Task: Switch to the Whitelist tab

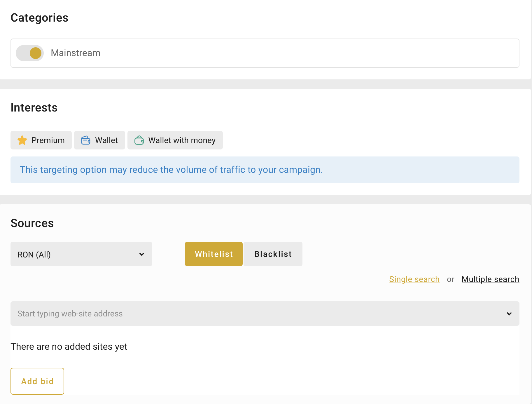Action: point(214,254)
